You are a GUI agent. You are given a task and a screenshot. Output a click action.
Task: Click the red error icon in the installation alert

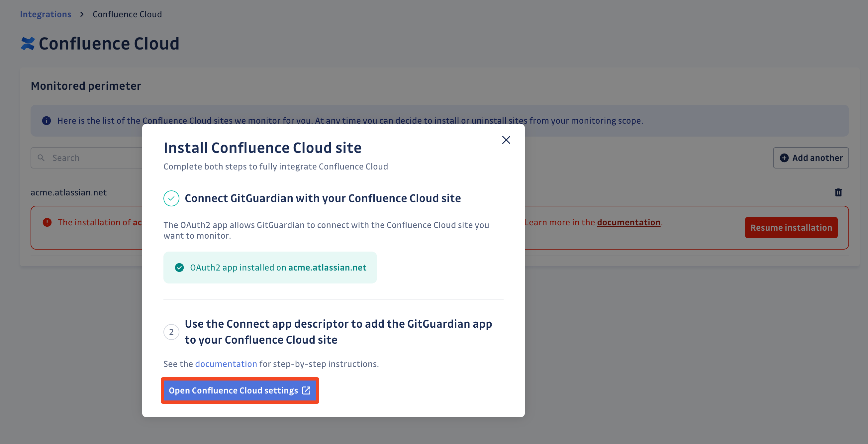tap(47, 222)
